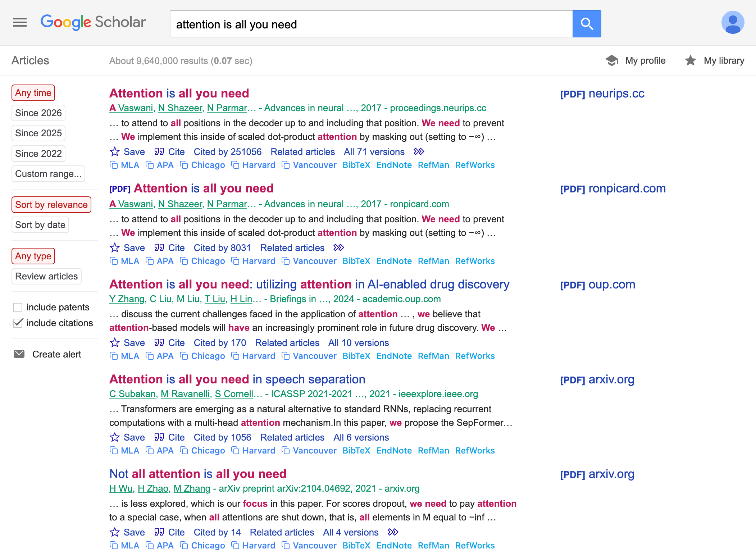Filter to Review articles
This screenshot has height=551, width=756.
46,276
